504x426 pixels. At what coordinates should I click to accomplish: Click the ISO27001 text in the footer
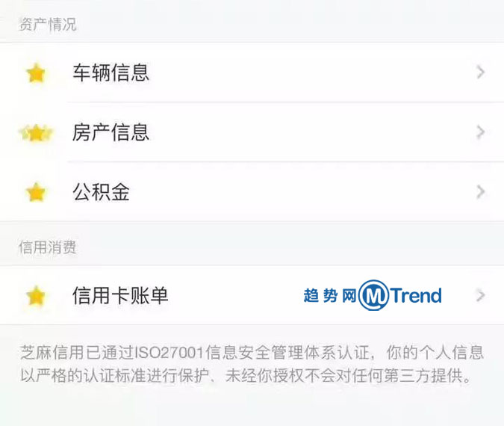pyautogui.click(x=170, y=353)
